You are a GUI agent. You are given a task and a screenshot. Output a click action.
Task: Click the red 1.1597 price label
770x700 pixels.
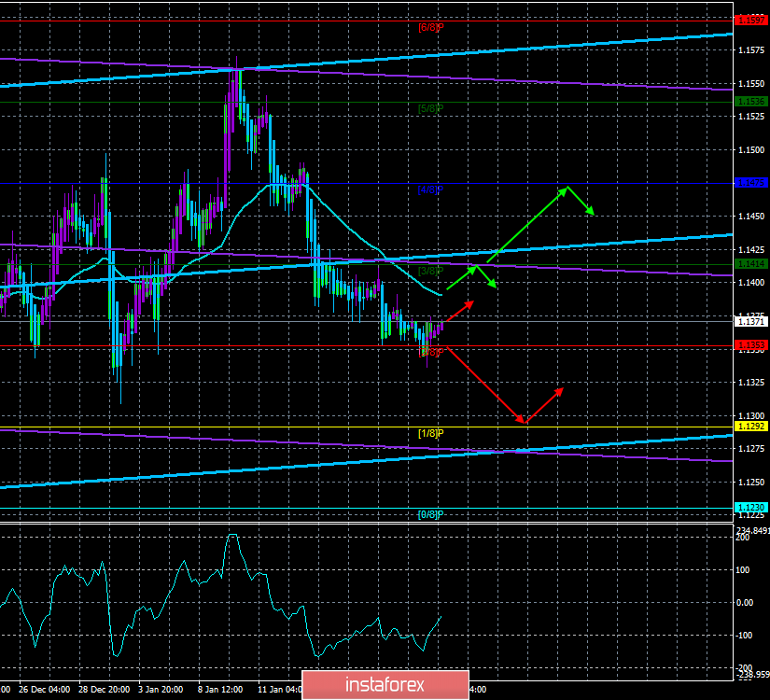pyautogui.click(x=751, y=21)
